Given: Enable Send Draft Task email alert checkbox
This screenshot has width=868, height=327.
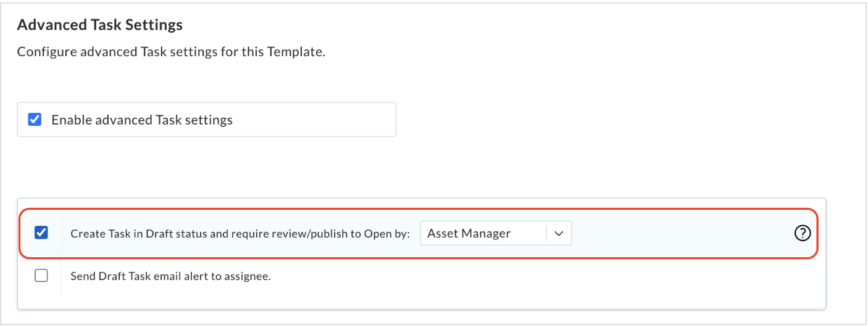Looking at the screenshot, I should point(41,276).
